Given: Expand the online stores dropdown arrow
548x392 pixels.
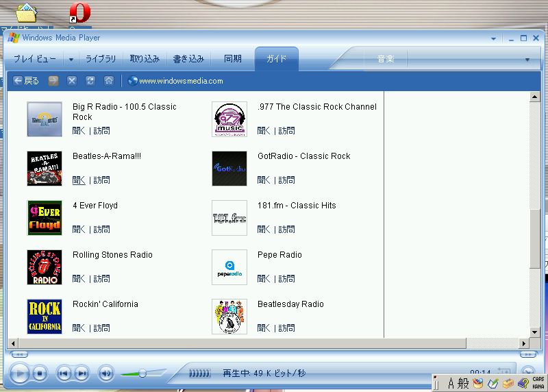Looking at the screenshot, I should pos(527,60).
